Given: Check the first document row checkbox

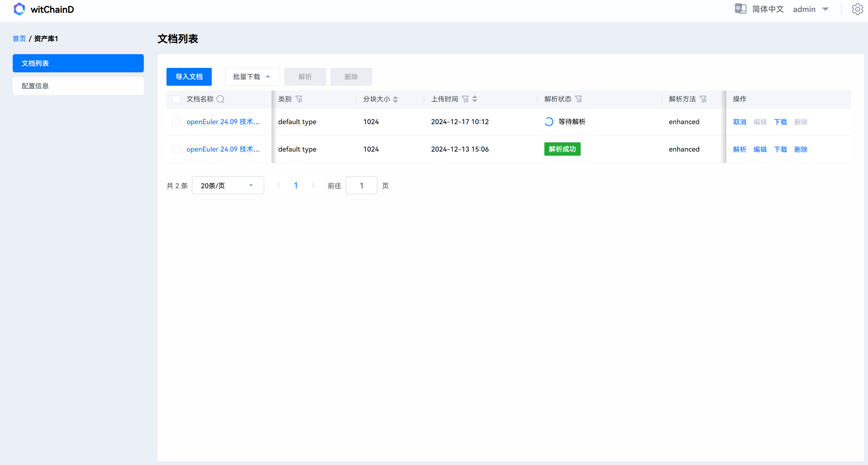Looking at the screenshot, I should pos(176,122).
